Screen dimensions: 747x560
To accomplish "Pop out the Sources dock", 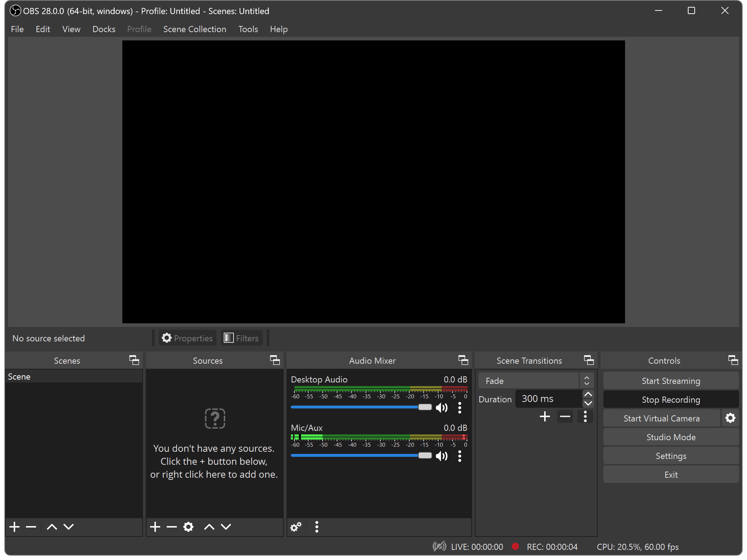I will [x=275, y=360].
